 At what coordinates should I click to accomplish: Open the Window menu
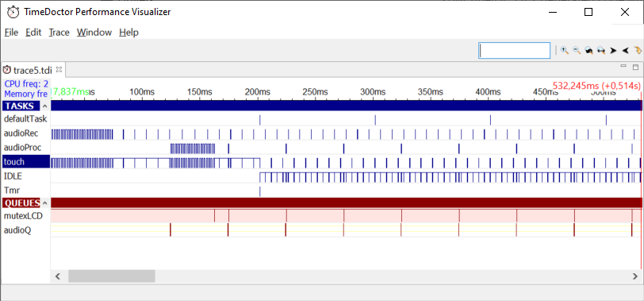click(x=94, y=33)
